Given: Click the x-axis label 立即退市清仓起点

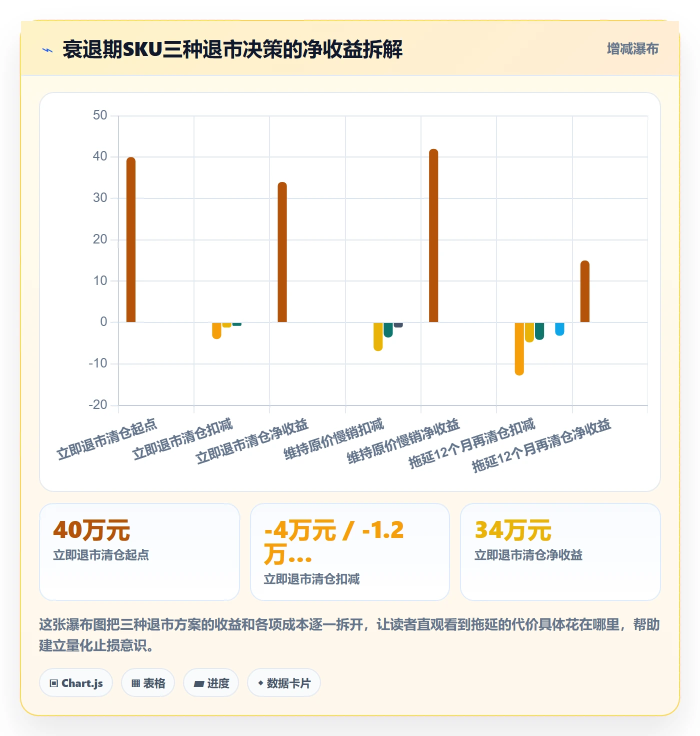Looking at the screenshot, I should 106,439.
